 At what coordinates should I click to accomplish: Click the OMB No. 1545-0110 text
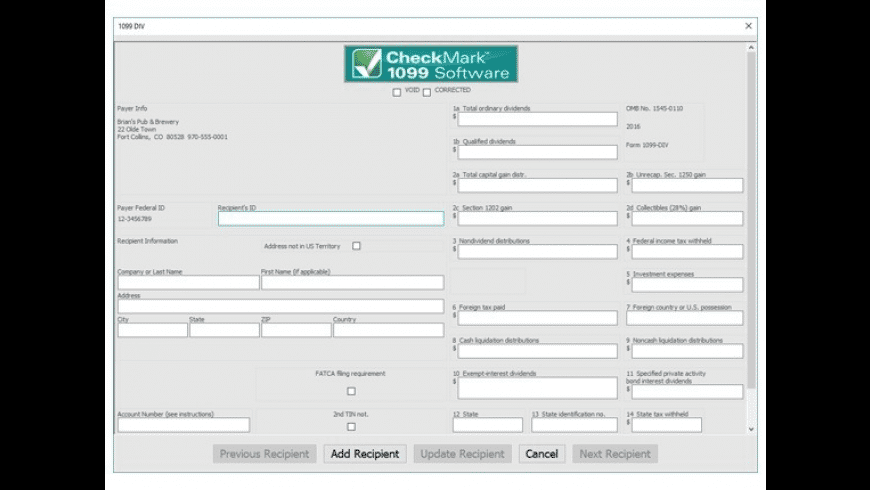pyautogui.click(x=654, y=108)
